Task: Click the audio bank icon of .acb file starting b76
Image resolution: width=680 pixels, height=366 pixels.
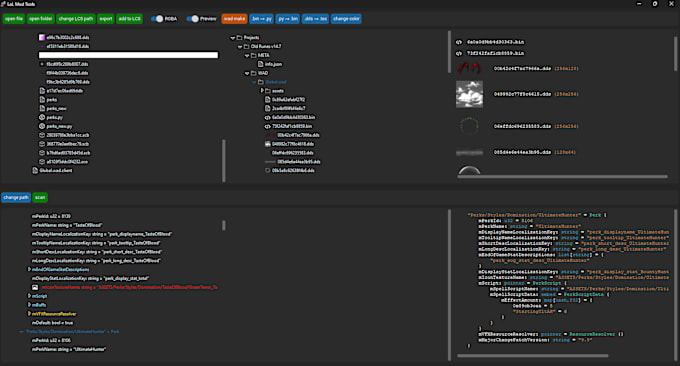Action: (42, 153)
